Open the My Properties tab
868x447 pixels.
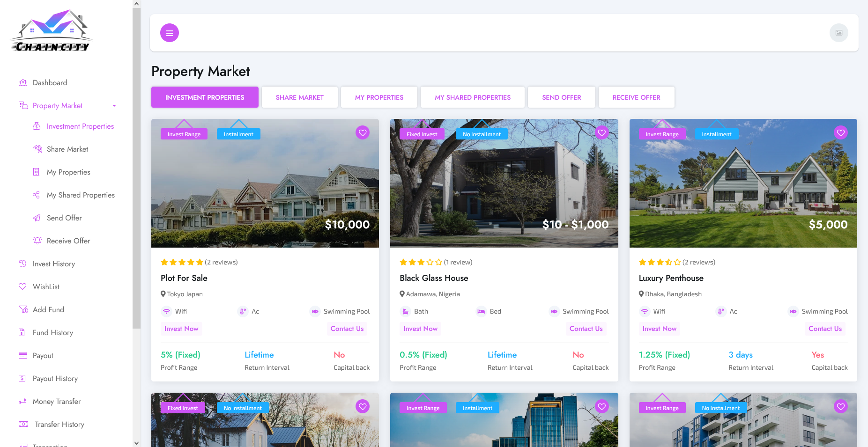point(379,97)
